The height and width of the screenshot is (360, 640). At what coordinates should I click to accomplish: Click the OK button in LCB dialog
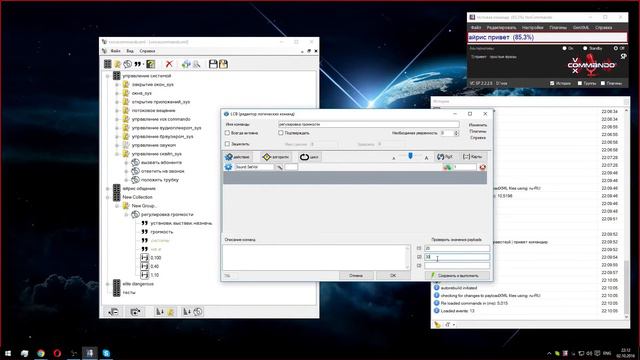[393, 276]
